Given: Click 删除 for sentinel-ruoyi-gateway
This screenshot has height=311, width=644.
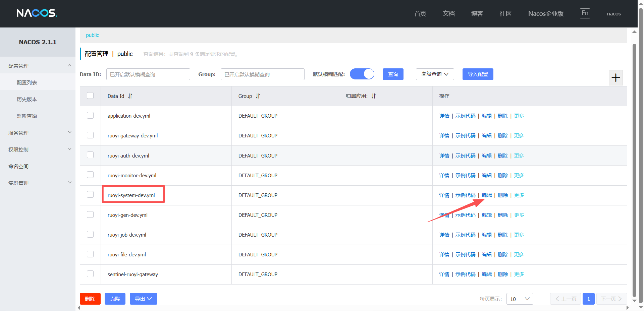Looking at the screenshot, I should pos(503,274).
